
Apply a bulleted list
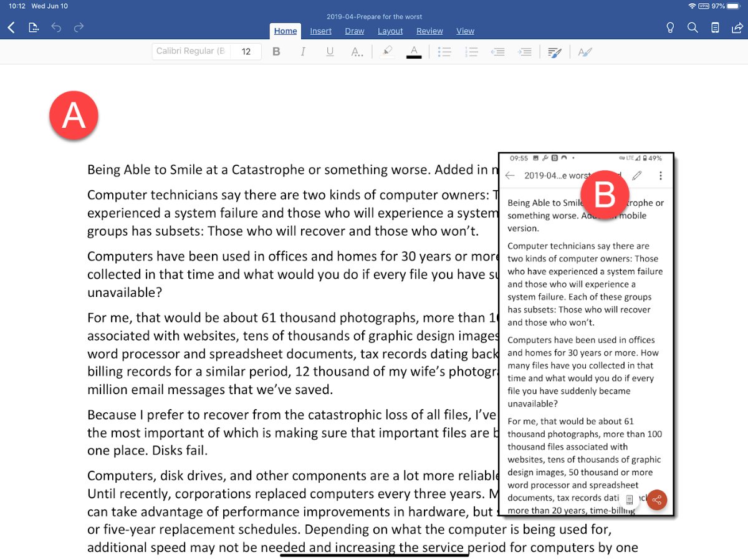click(444, 52)
